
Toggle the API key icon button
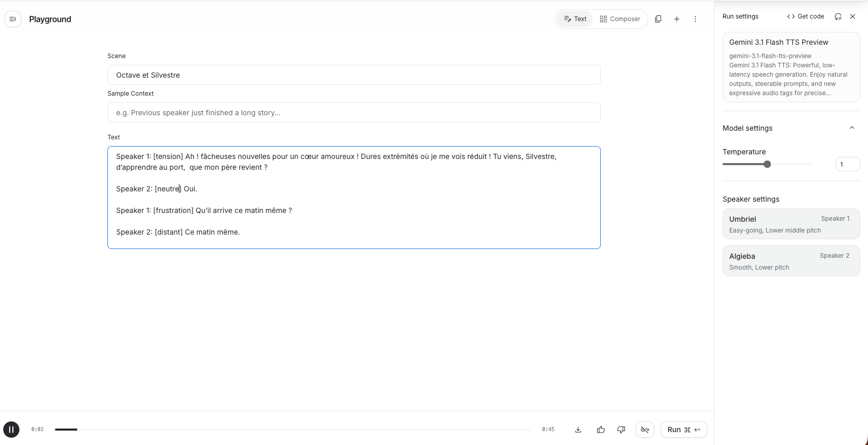point(645,430)
